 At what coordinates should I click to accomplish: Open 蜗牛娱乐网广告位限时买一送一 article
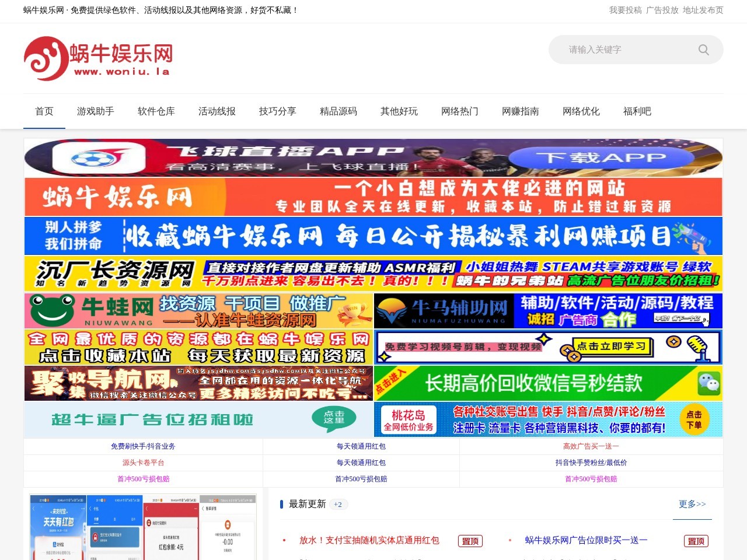586,540
